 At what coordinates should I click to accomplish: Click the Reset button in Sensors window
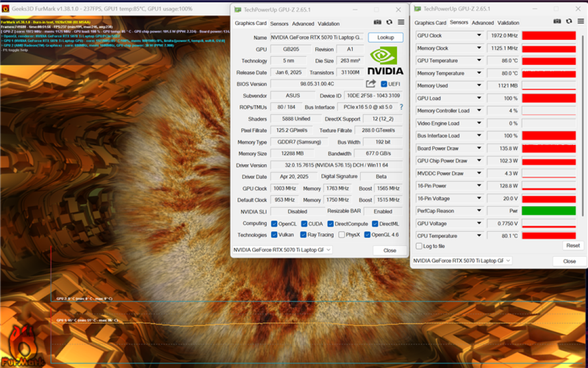tap(573, 245)
